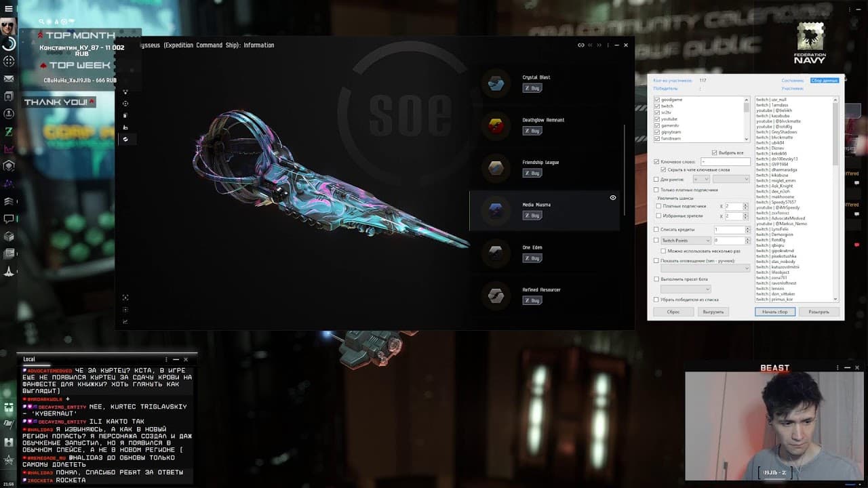Enable the 'Списать кредиты' checkbox
This screenshot has height=488, width=868.
pos(656,230)
